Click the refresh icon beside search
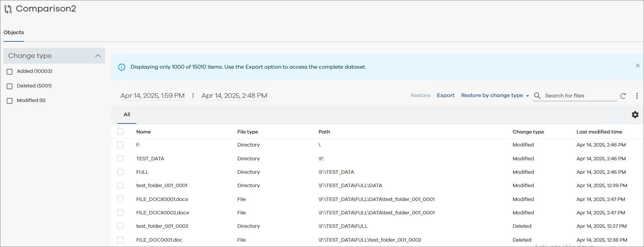 623,96
